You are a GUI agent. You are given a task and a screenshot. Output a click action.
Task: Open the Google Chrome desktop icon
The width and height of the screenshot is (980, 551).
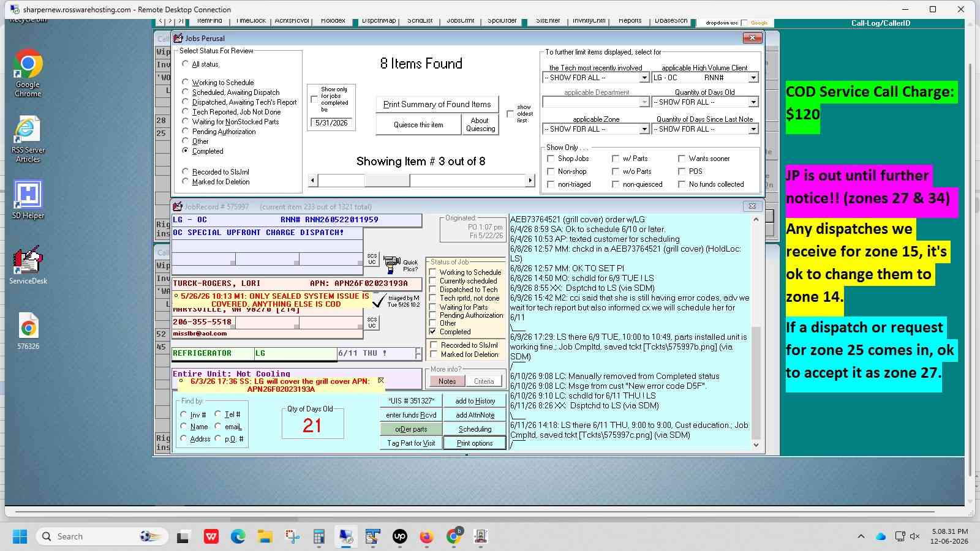(28, 73)
